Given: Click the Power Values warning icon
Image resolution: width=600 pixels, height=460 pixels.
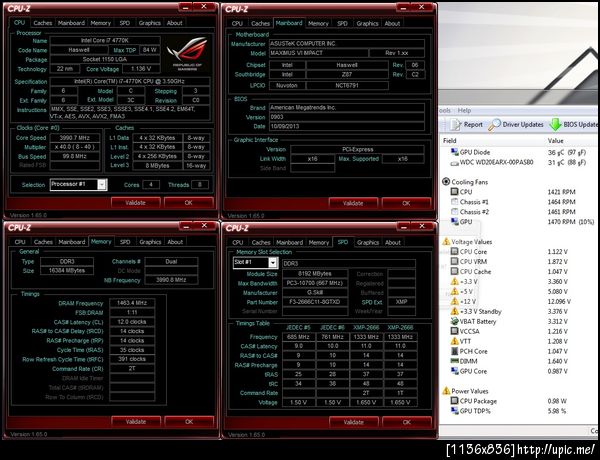Looking at the screenshot, I should pyautogui.click(x=446, y=391).
